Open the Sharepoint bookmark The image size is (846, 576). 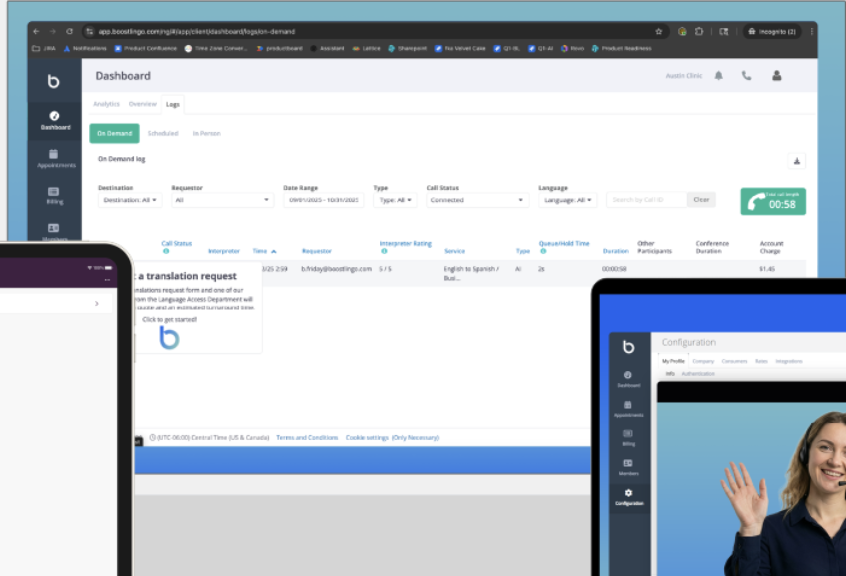coord(407,49)
